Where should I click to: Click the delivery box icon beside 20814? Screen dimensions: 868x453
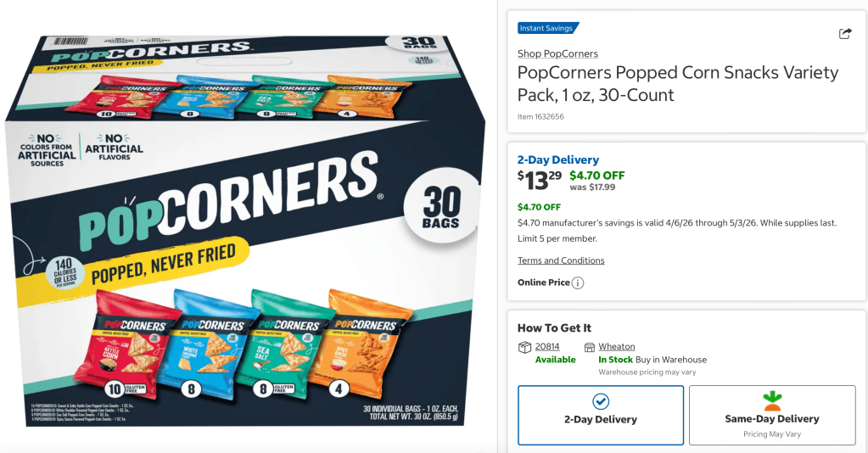tap(524, 347)
